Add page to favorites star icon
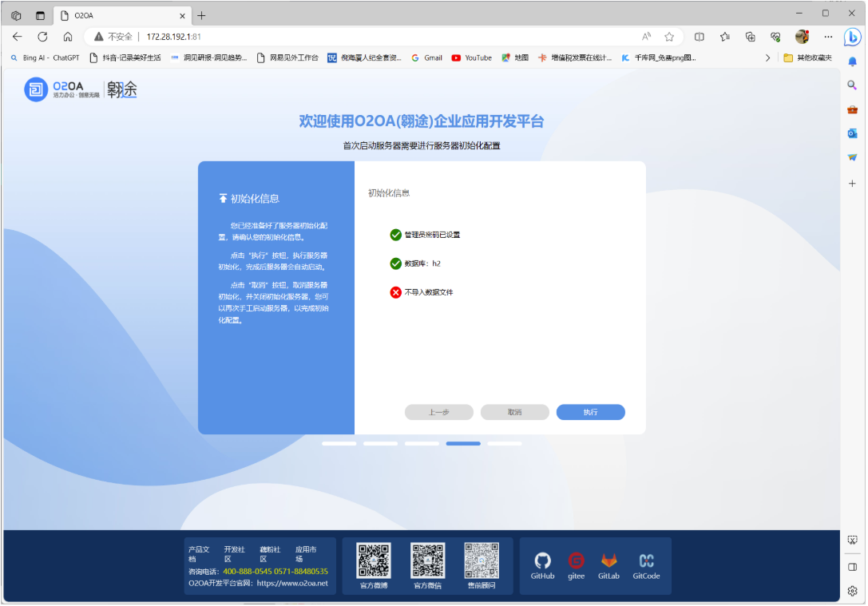Screen dimensions: 868x606 coord(669,37)
